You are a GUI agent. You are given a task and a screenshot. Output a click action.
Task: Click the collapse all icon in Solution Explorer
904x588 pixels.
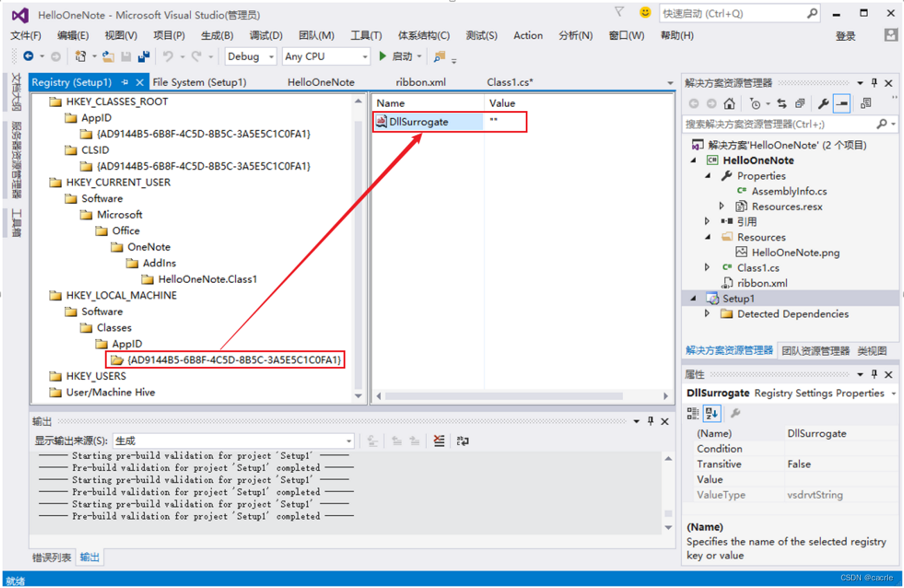click(800, 103)
